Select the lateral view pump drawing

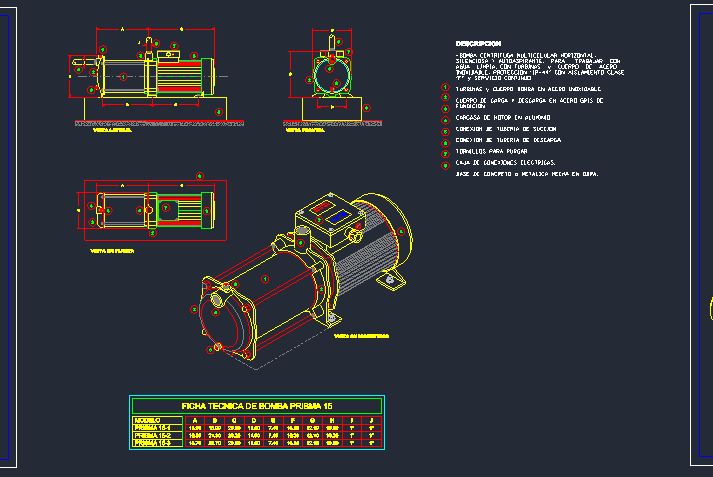[148, 76]
